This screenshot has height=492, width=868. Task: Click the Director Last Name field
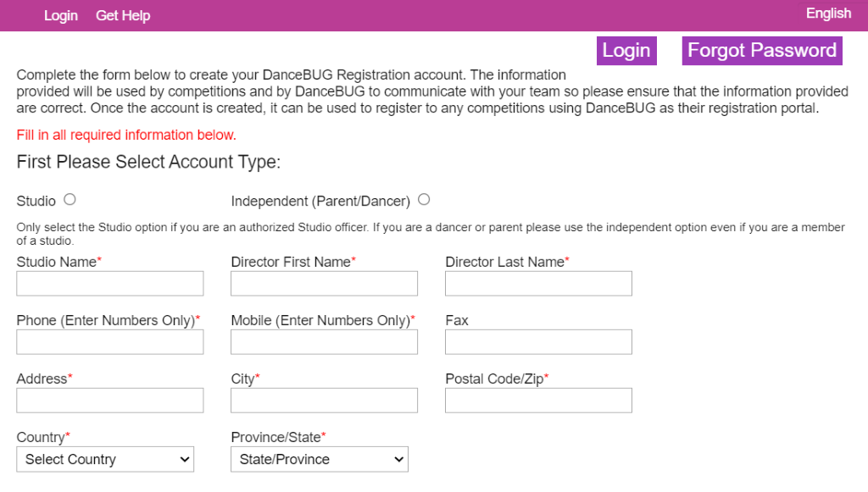tap(538, 283)
